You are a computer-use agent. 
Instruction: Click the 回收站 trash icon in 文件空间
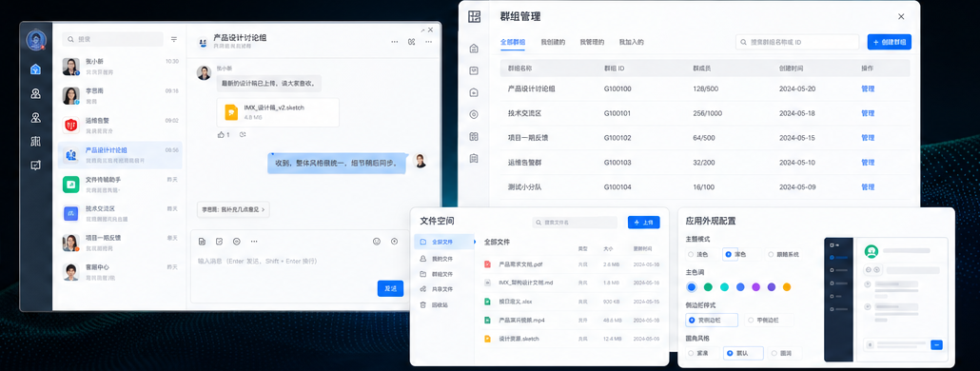(x=423, y=304)
